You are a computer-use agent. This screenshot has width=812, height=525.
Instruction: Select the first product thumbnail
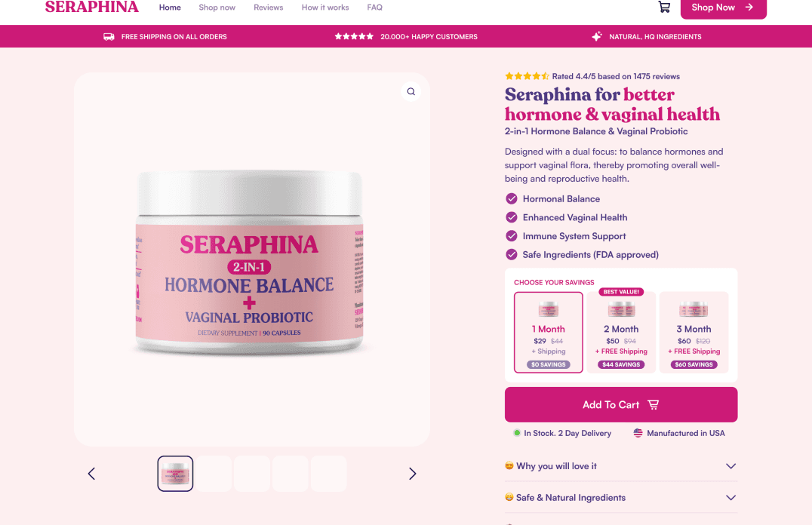[x=175, y=474]
